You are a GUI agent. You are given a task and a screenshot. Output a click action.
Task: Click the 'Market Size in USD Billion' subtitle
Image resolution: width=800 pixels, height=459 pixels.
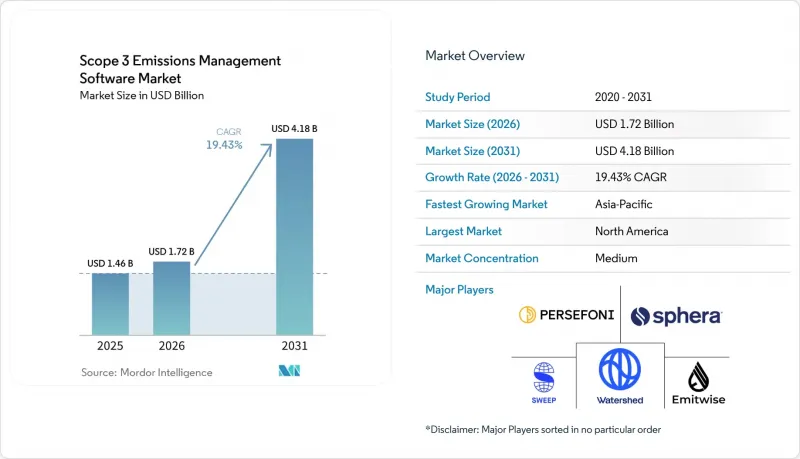[142, 95]
